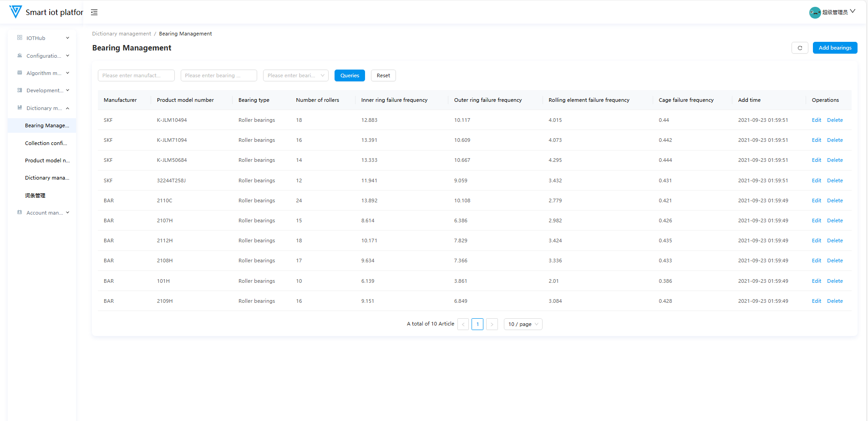
Task: Edit the K-JLM10494 bearing row
Action: (x=816, y=120)
